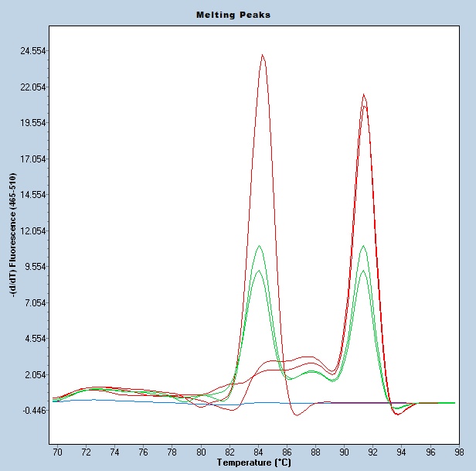This screenshot has height=471, width=476.
Task: Click the 24.554 y-axis tick label
Action: point(32,51)
